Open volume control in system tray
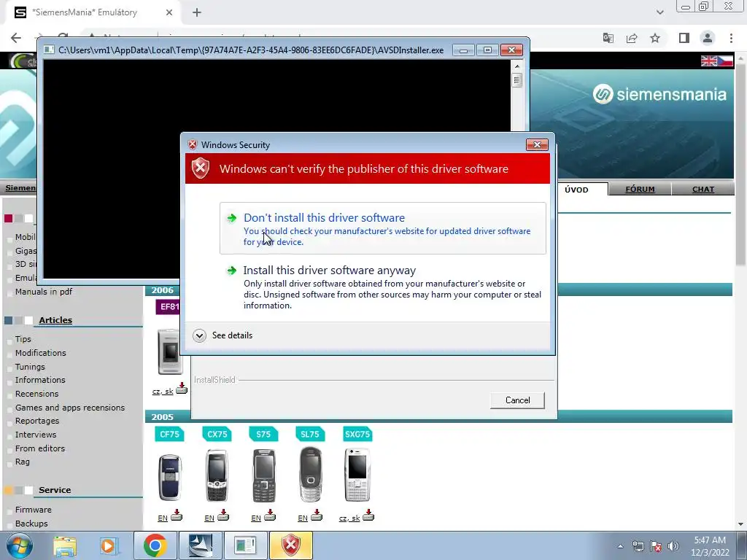The image size is (747, 560). [x=673, y=546]
